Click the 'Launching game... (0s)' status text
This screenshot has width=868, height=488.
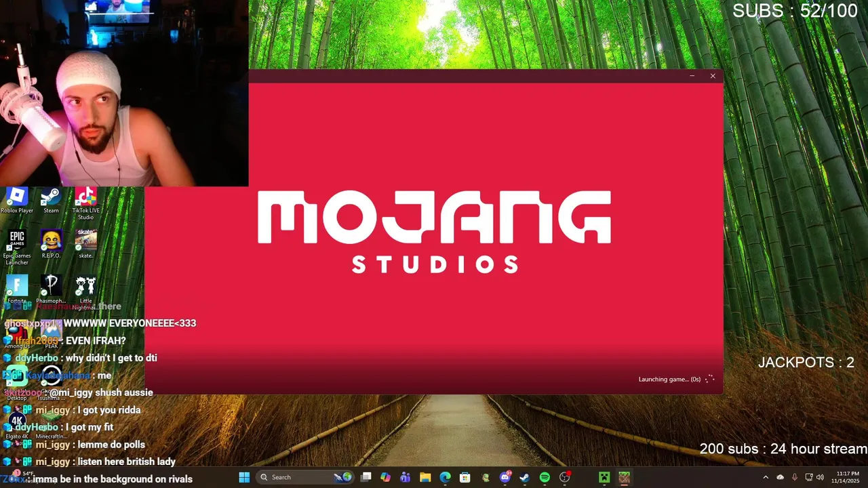(669, 379)
